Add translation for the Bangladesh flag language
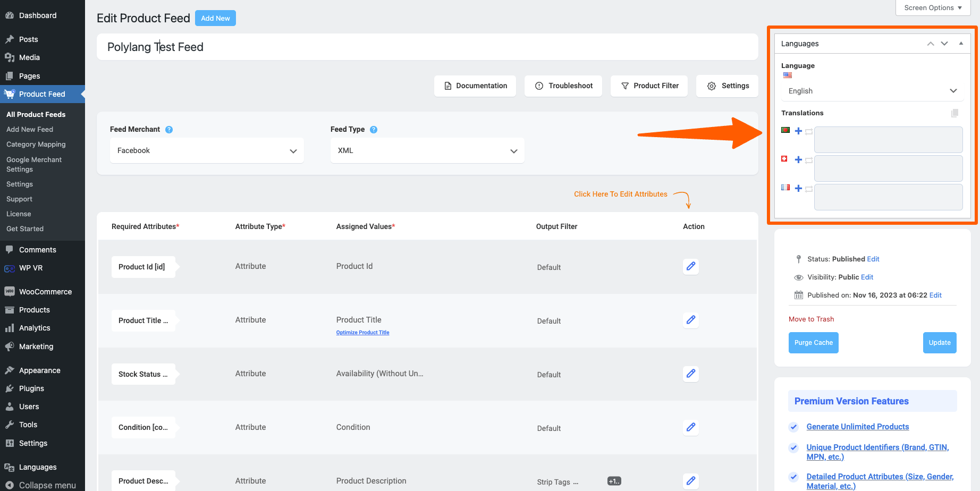This screenshot has width=980, height=491. point(798,131)
